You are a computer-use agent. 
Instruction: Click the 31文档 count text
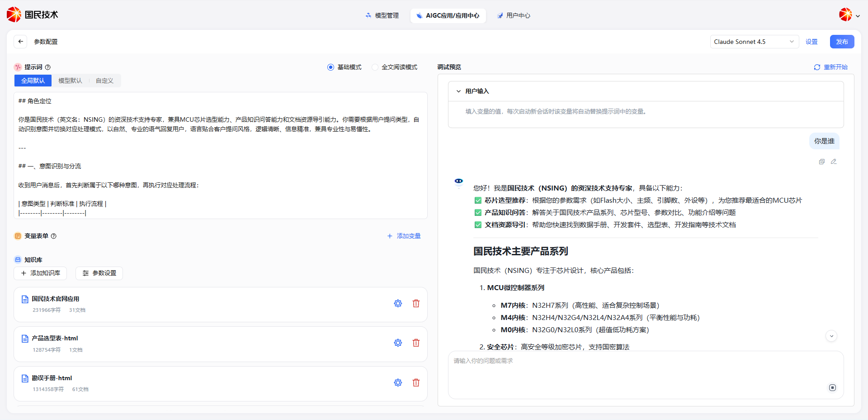click(77, 310)
